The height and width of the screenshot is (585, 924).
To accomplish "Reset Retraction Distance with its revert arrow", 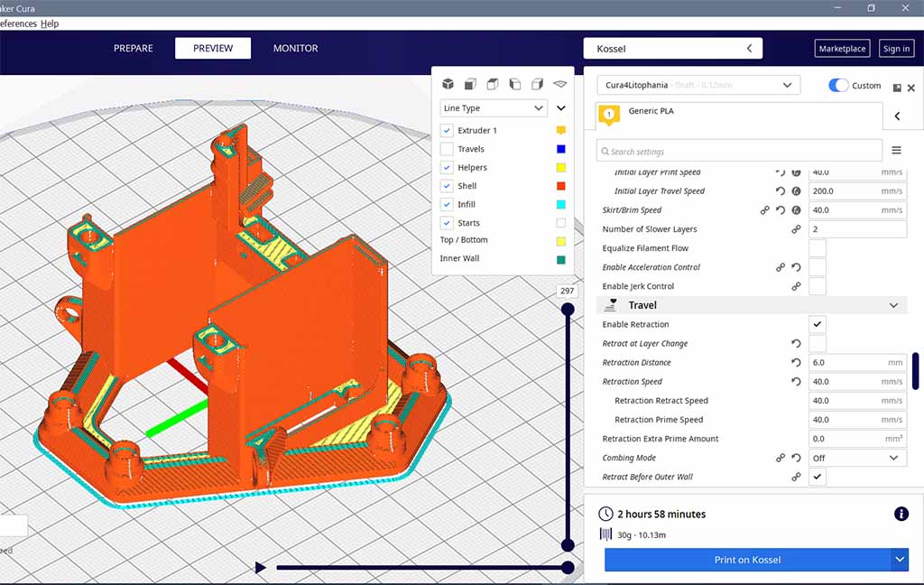I will (x=796, y=363).
